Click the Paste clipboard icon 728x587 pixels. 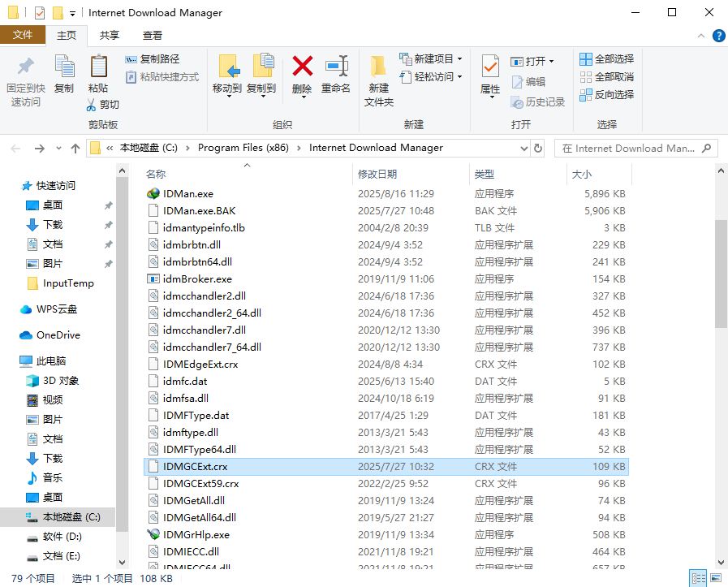pos(98,67)
